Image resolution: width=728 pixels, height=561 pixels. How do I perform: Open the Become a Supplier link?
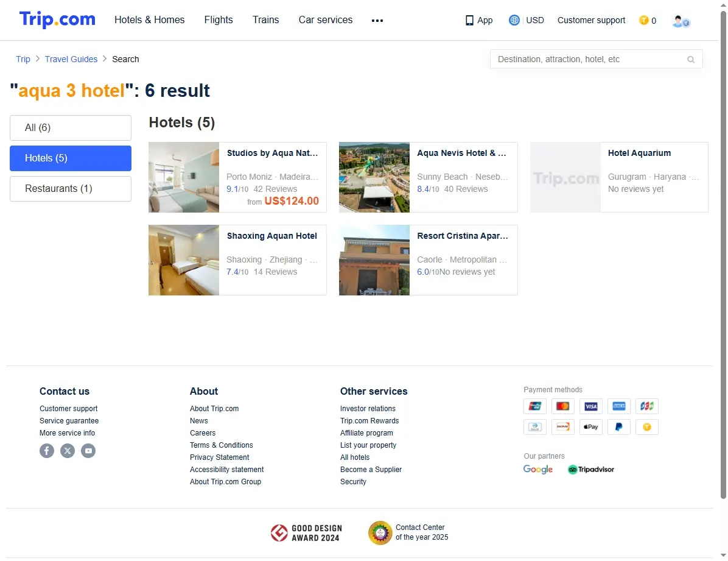tap(371, 470)
